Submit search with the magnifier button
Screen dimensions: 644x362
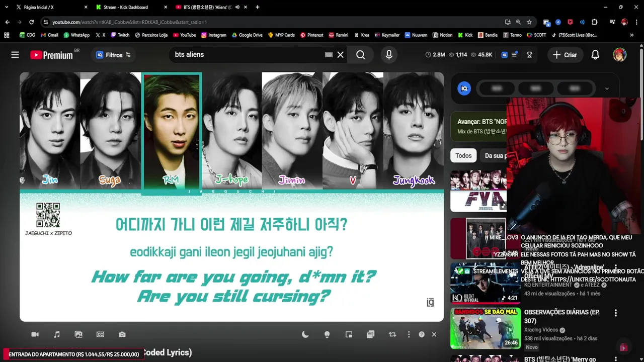coord(361,55)
